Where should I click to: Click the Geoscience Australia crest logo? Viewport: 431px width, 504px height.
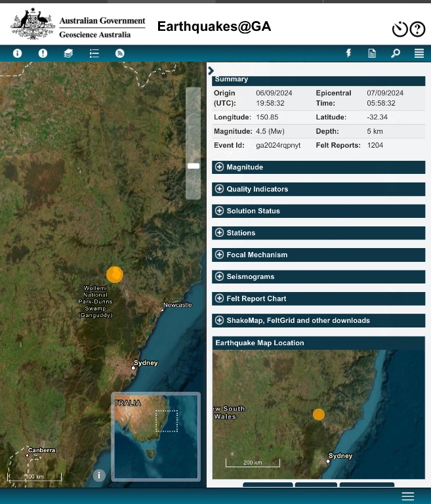pos(32,24)
